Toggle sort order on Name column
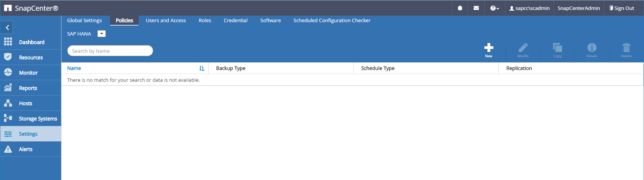The height and width of the screenshot is (180, 644). 202,68
